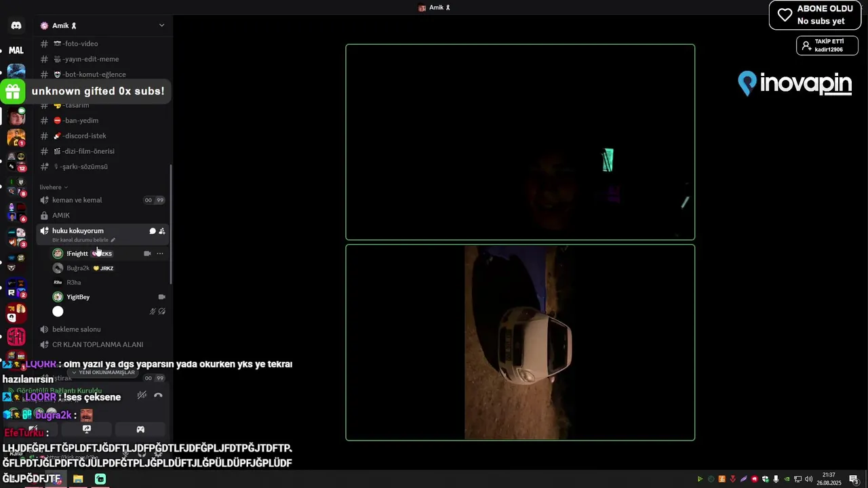The height and width of the screenshot is (488, 868).
Task: Open Amik server header dropdown
Action: 161,26
